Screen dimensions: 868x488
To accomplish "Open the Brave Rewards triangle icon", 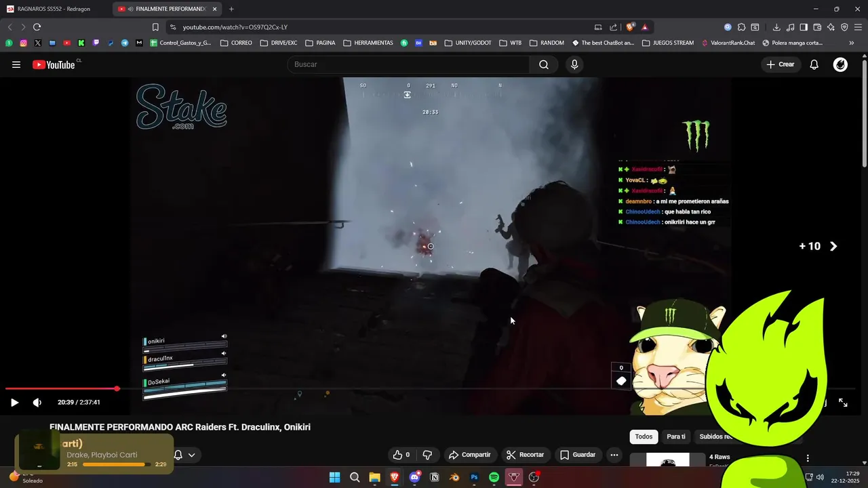I will point(644,27).
